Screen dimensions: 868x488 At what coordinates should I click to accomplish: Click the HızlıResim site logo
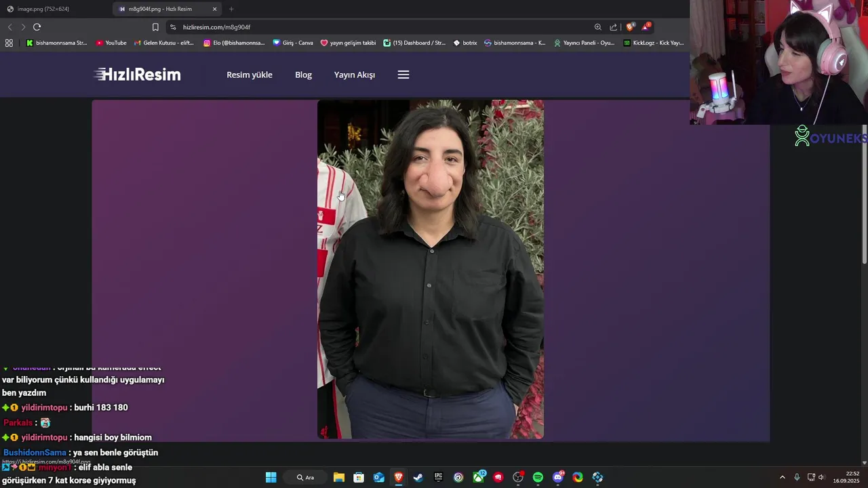[138, 75]
